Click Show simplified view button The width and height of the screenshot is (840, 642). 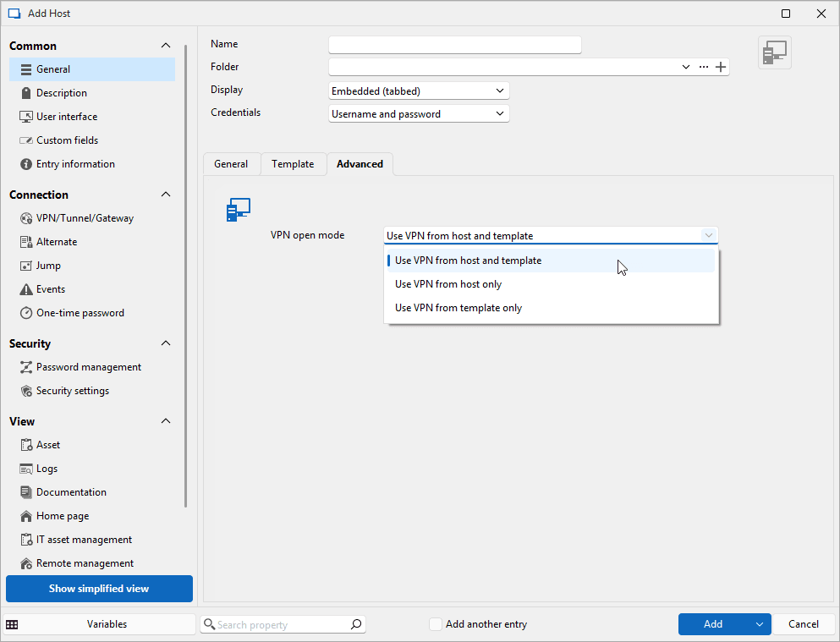tap(99, 589)
